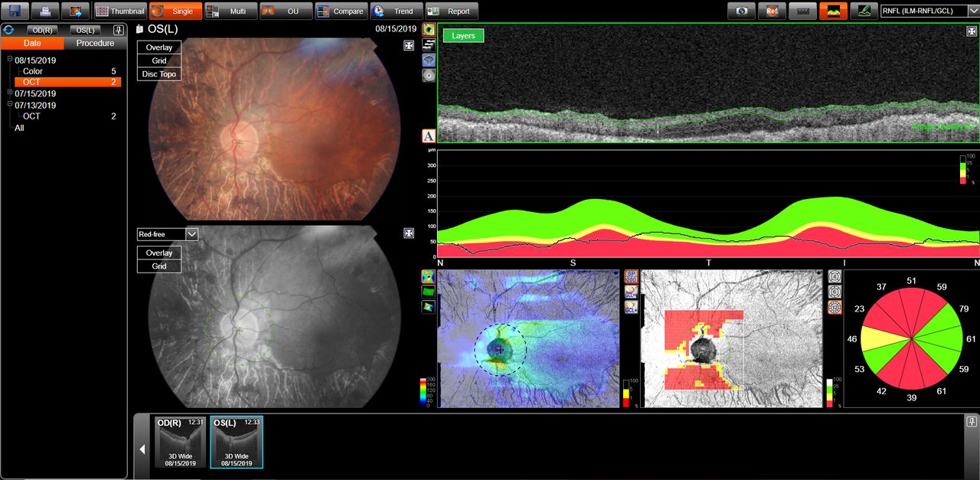This screenshot has height=480, width=980.
Task: Click the Ref. reference icon button
Action: coord(772,11)
